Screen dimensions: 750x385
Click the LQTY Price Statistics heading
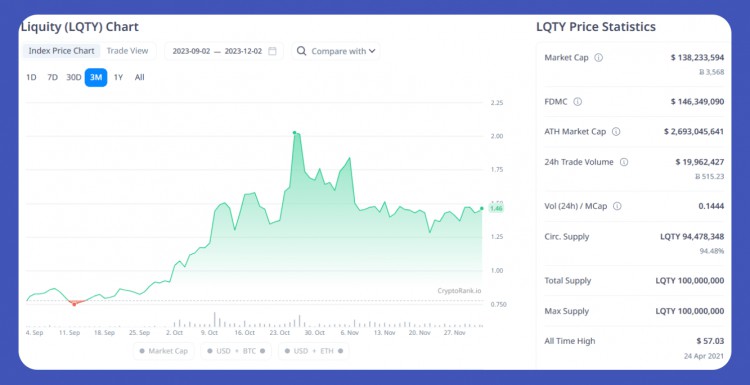(596, 27)
